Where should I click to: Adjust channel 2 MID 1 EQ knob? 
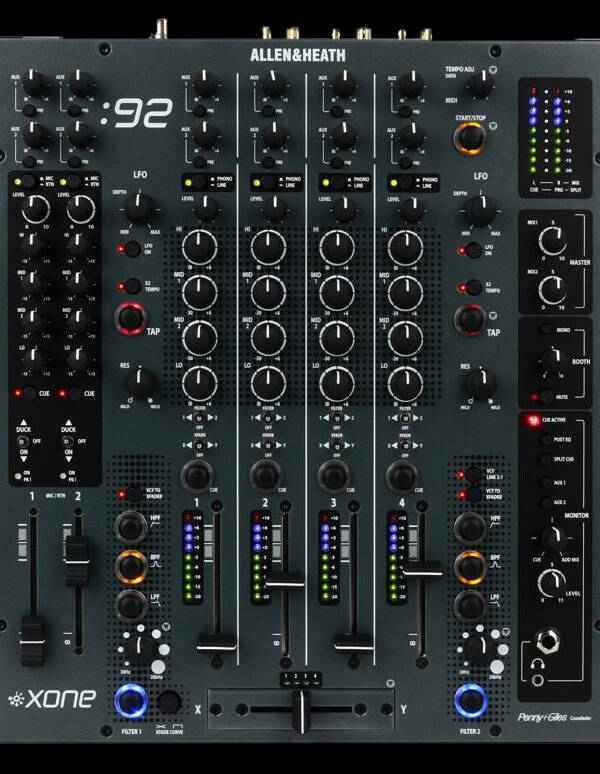click(268, 293)
